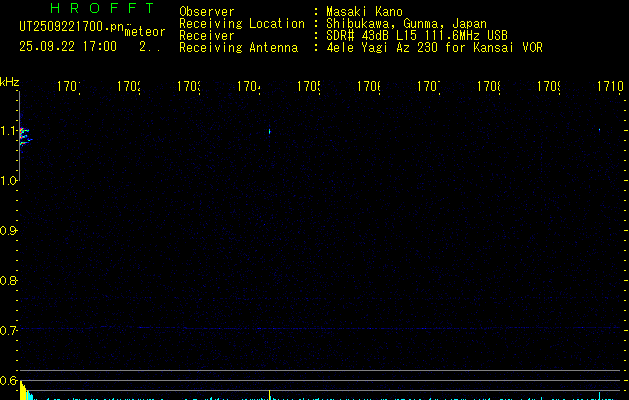Click the 0.7 frequency axis tick
Viewport: 629px width, 400px height.
click(x=8, y=330)
